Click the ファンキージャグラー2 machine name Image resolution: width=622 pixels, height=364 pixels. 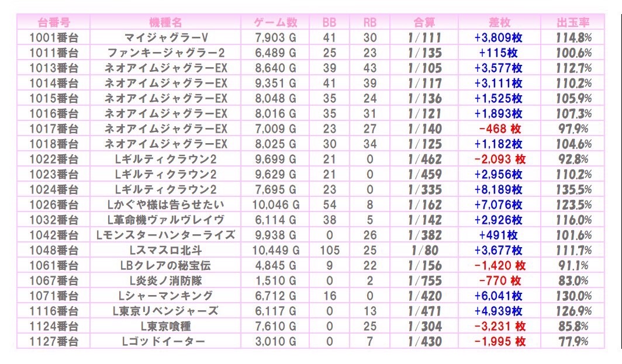click(165, 53)
